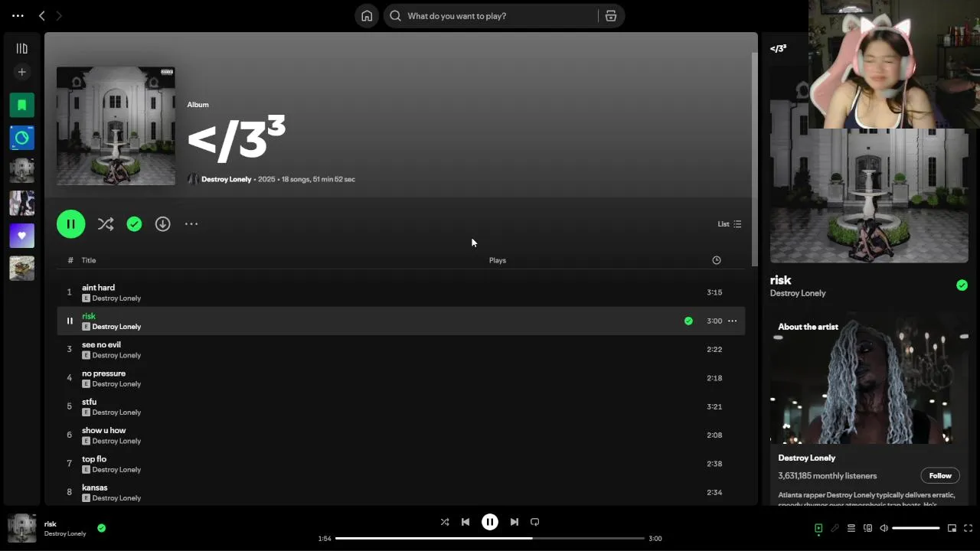Toggle saved check in bottom player bar

(x=101, y=528)
